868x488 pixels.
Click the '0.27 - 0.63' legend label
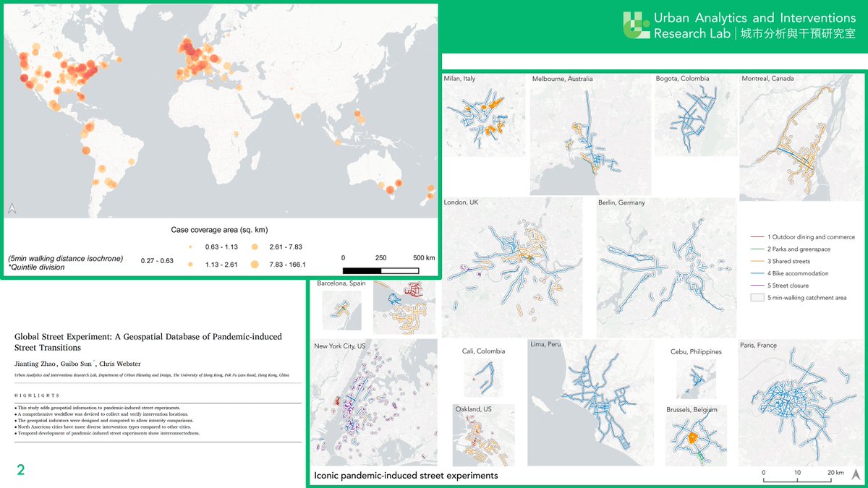tap(158, 262)
